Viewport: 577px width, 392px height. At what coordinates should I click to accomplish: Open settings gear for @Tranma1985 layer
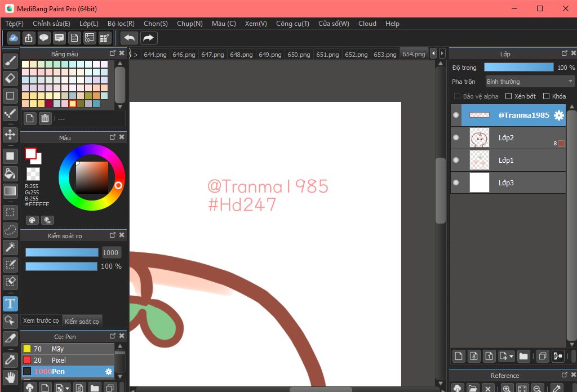coord(558,115)
